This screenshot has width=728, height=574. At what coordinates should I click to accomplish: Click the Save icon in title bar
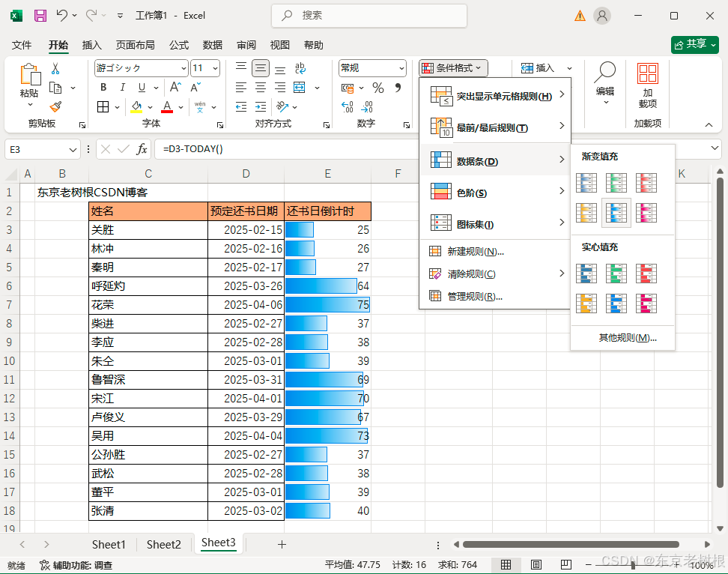[40, 15]
